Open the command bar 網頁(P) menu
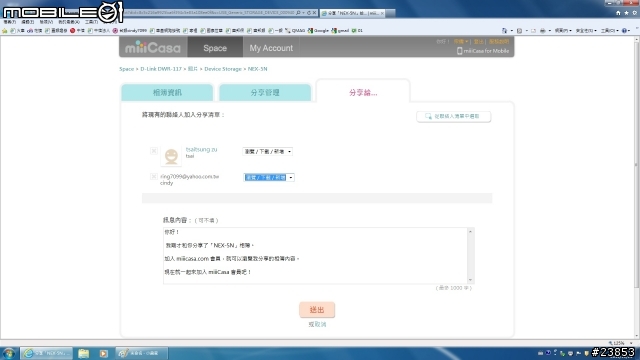Viewport: 640px width, 360px height. coord(563,31)
